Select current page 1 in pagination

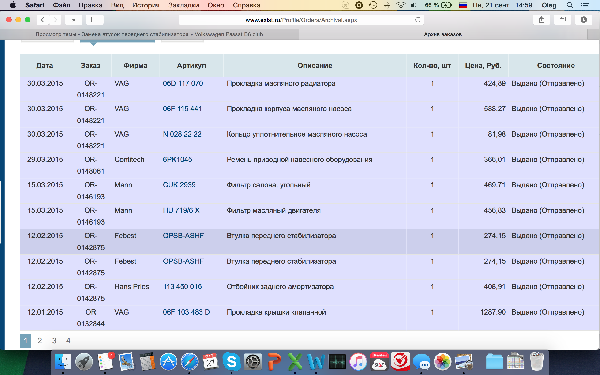(26, 341)
